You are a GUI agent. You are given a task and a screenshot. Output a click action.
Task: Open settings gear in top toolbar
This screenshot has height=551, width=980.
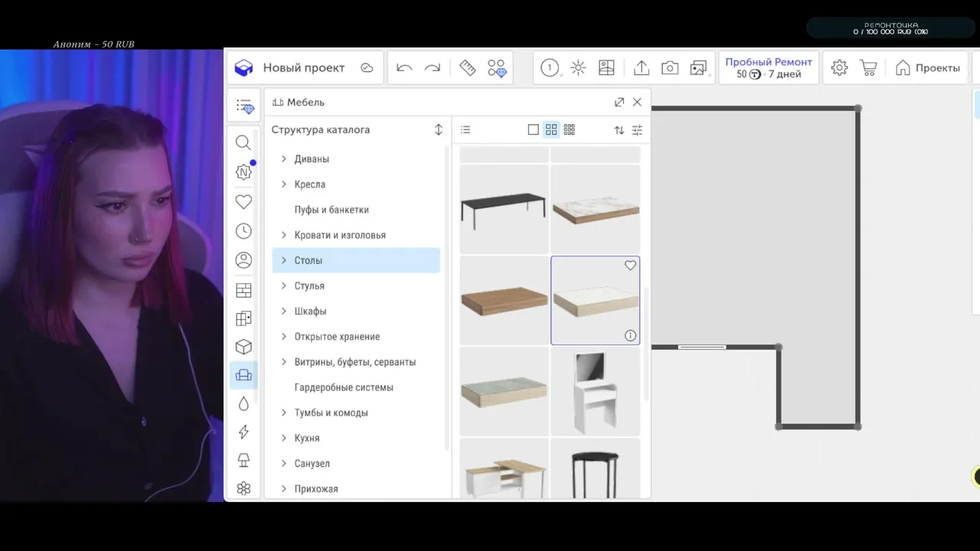[839, 68]
